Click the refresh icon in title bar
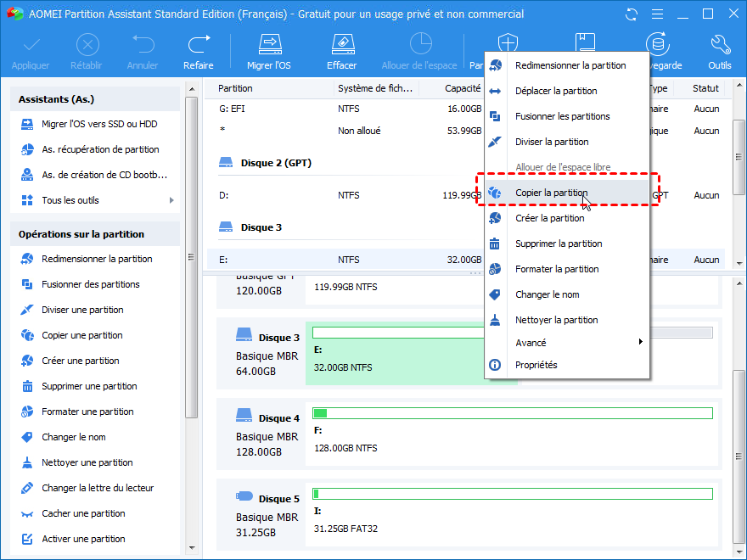Image resolution: width=747 pixels, height=560 pixels. pos(632,14)
